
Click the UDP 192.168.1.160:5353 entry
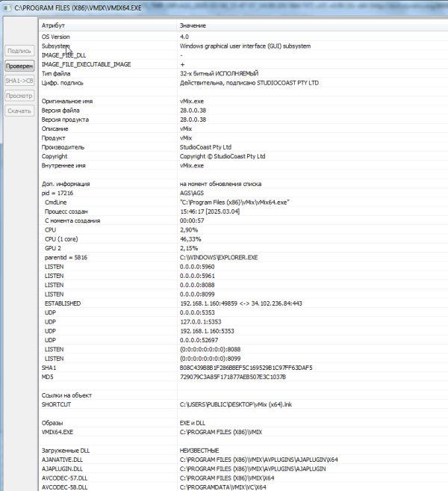[x=243, y=330]
